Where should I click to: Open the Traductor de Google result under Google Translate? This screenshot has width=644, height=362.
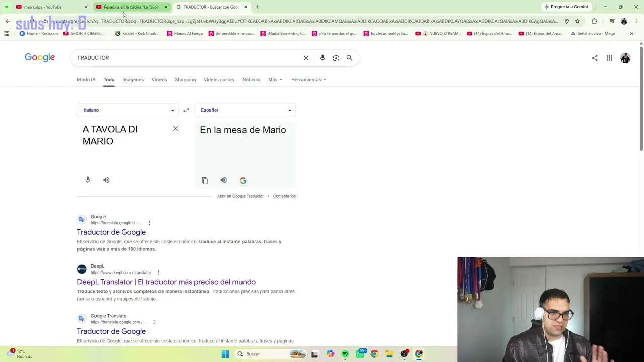(x=111, y=331)
